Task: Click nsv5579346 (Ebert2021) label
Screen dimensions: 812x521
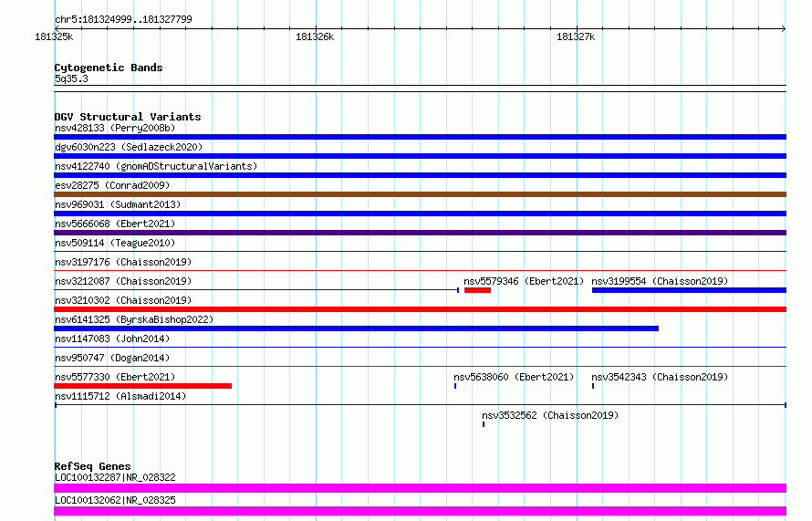Action: click(x=524, y=281)
